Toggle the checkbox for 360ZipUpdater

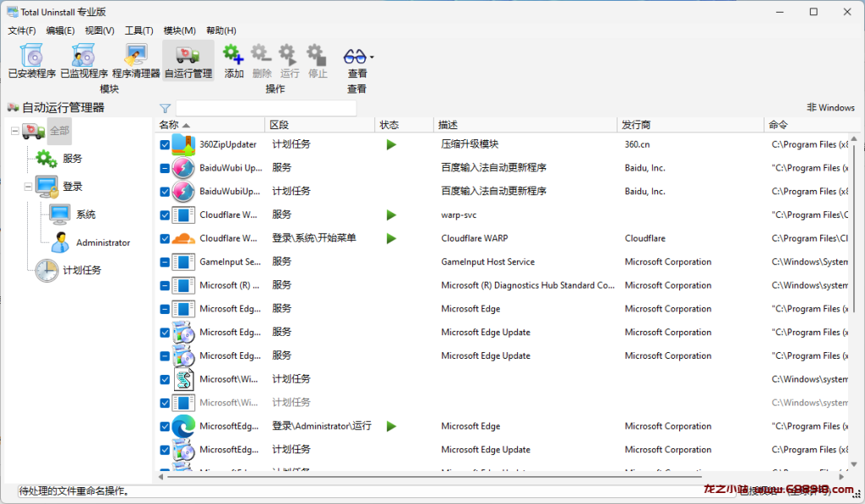165,144
